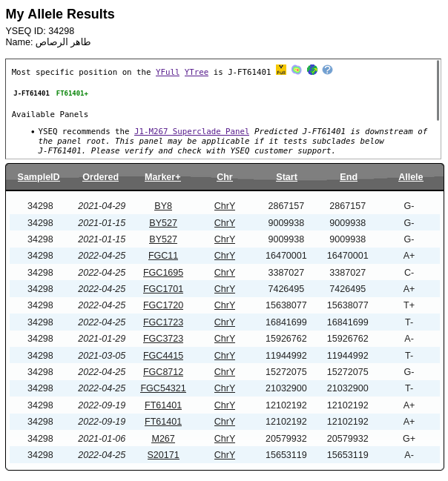Image resolution: width=448 pixels, height=481 pixels.
Task: Select ordered date 2021-01-06
Action: (102, 439)
